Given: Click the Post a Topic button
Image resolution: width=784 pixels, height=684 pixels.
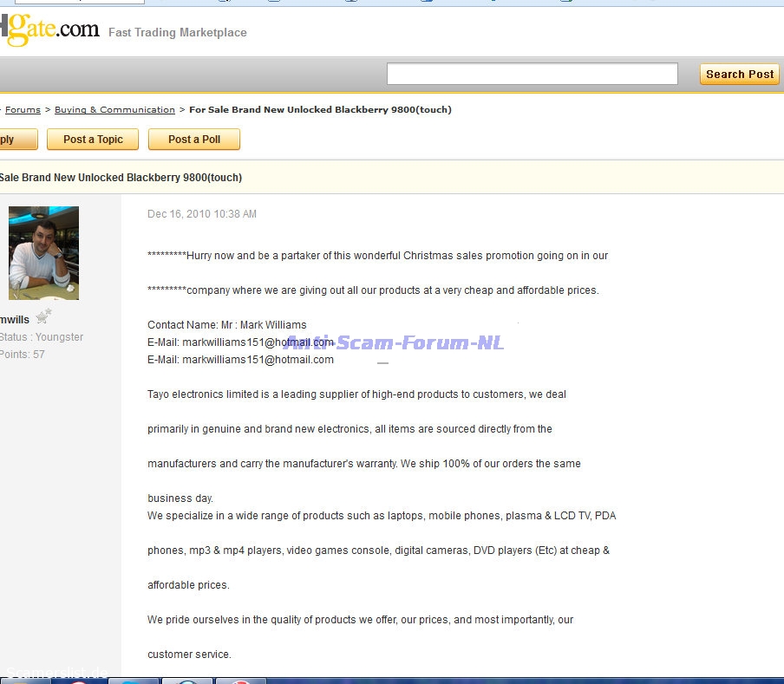Looking at the screenshot, I should coord(93,140).
